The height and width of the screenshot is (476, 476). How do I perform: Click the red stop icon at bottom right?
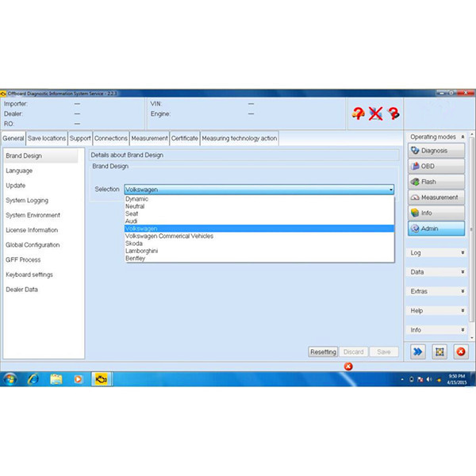click(460, 351)
